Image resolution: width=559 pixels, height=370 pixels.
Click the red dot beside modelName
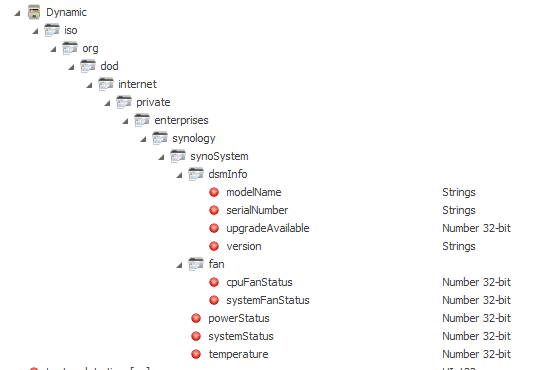214,192
